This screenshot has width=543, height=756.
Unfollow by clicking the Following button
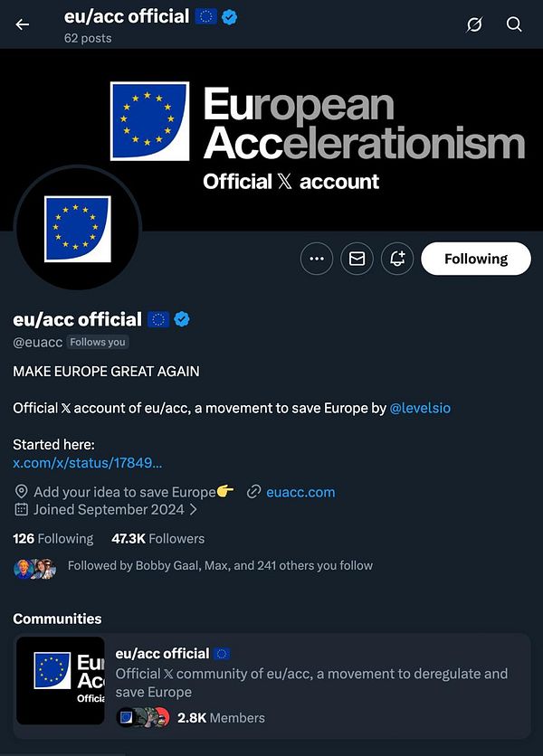point(475,259)
